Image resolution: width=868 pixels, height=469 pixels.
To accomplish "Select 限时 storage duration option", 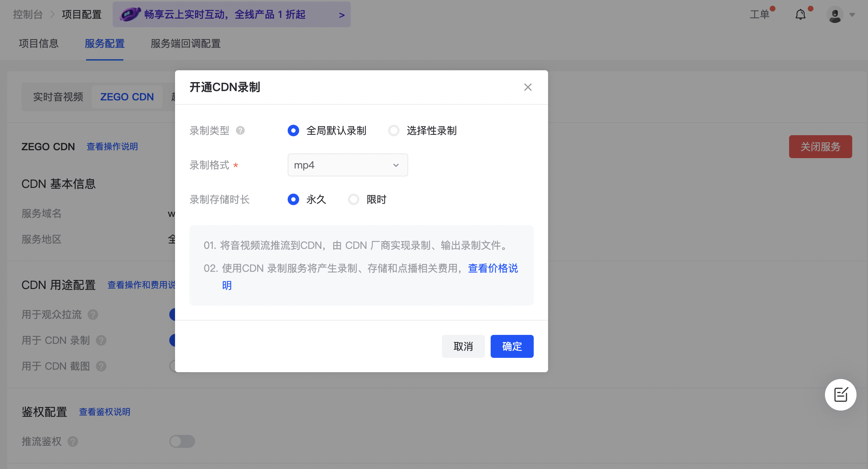I will tap(354, 199).
